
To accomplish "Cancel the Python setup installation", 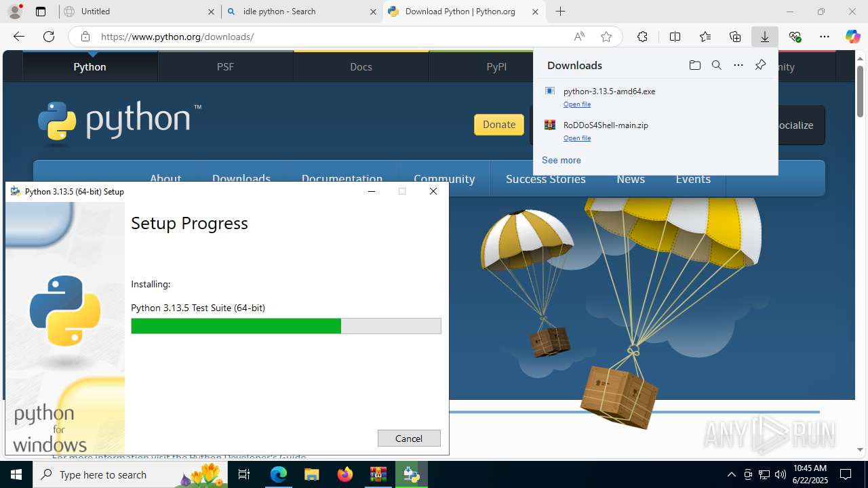I will click(409, 439).
